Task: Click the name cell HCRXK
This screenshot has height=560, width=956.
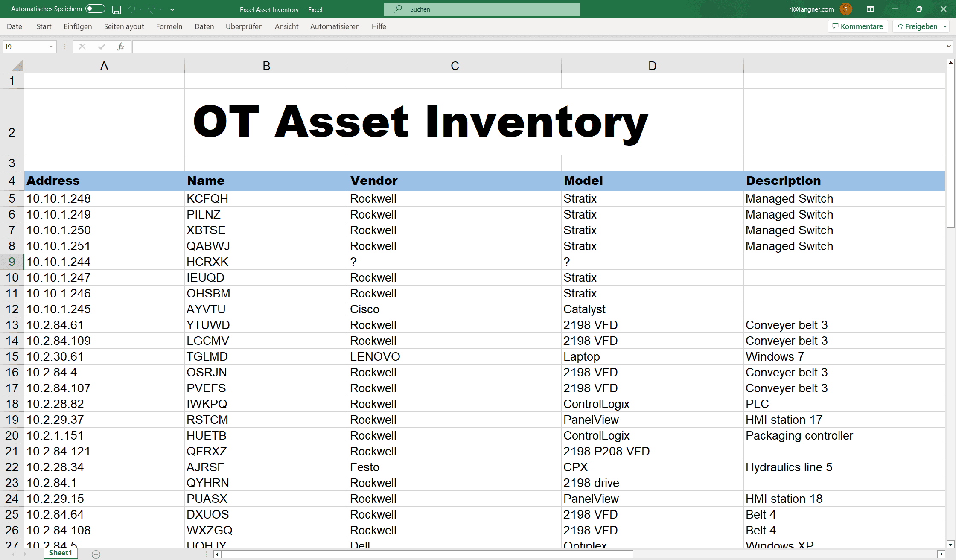Action: point(266,262)
